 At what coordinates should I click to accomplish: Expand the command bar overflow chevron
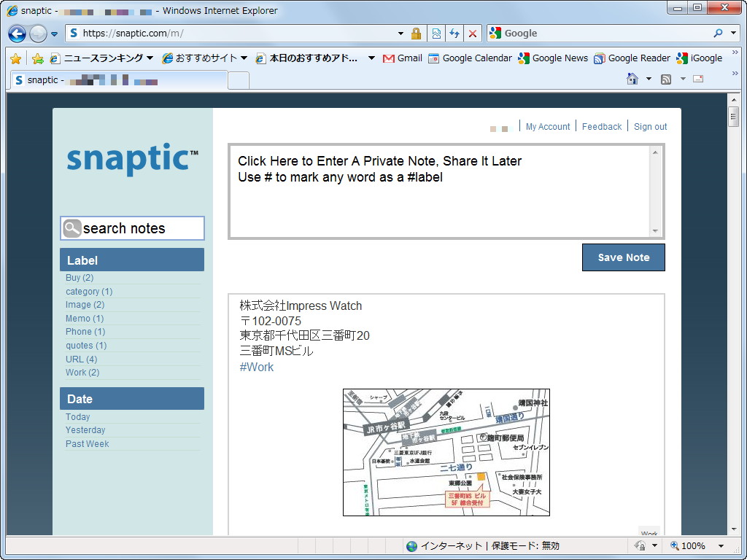click(x=735, y=73)
